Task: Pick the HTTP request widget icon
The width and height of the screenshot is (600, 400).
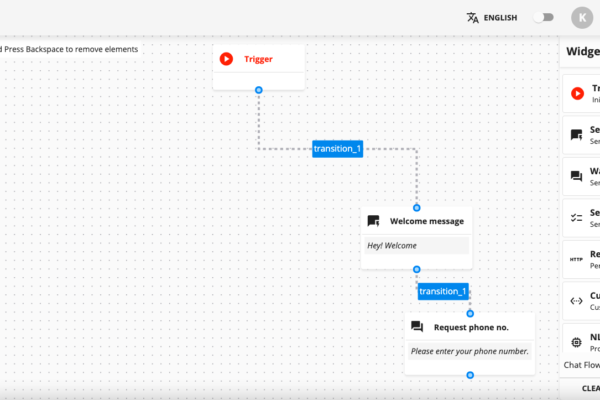Action: [576, 259]
